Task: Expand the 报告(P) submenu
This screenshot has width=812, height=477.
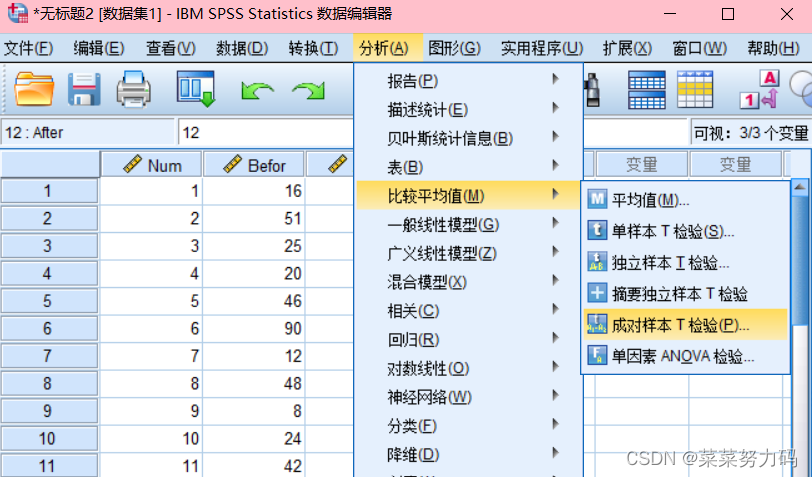Action: click(x=469, y=81)
